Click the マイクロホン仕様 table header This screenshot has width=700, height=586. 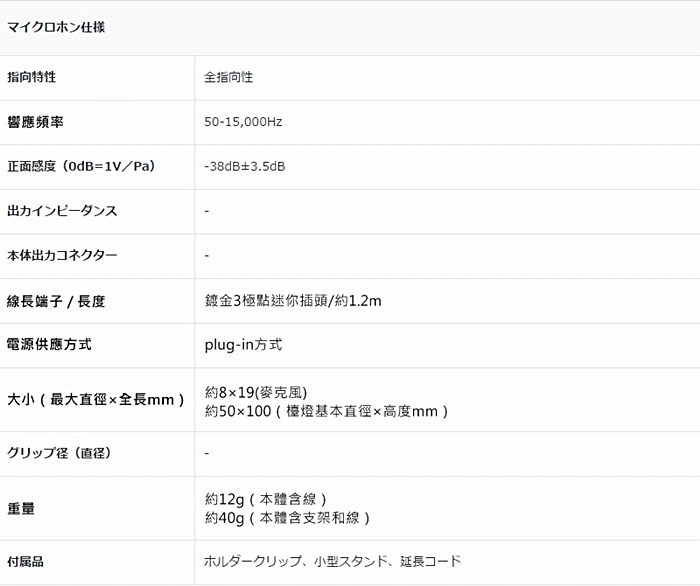coord(56,27)
